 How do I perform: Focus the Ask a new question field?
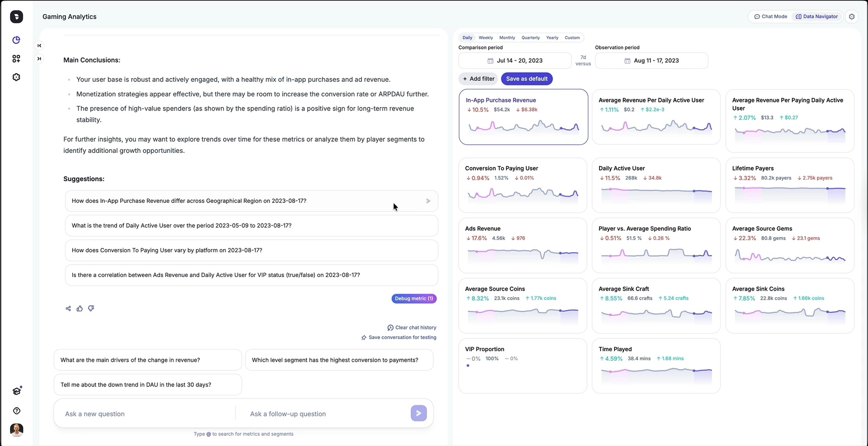coord(145,414)
